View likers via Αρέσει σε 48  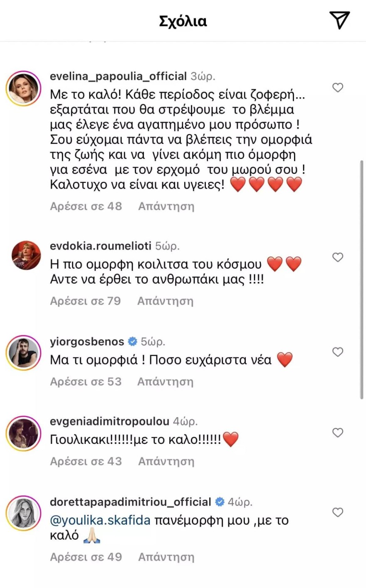(x=86, y=206)
